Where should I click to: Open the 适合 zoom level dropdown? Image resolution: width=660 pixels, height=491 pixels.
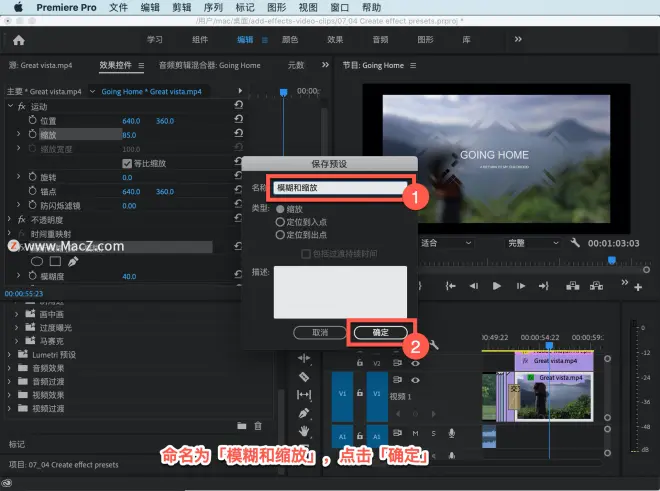tap(446, 243)
